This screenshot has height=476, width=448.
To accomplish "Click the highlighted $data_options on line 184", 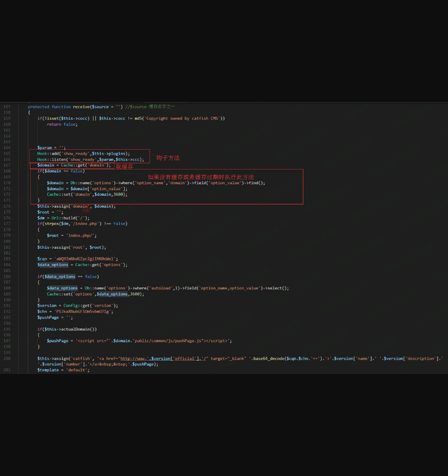I will pyautogui.click(x=50, y=265).
